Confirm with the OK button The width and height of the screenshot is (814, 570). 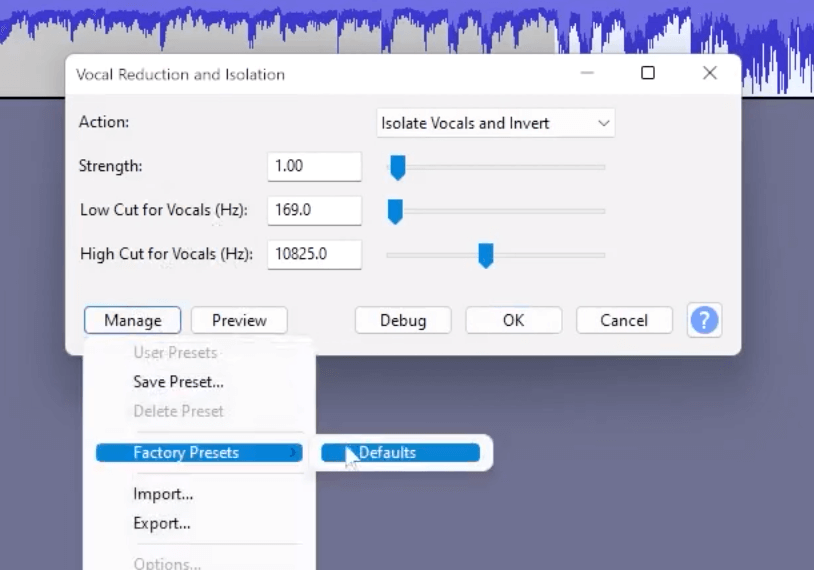513,320
